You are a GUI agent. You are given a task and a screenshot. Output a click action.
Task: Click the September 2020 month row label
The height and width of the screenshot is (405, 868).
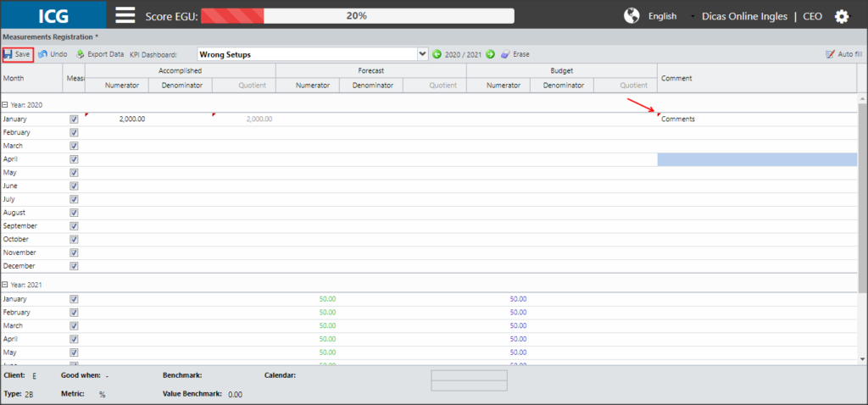[20, 225]
